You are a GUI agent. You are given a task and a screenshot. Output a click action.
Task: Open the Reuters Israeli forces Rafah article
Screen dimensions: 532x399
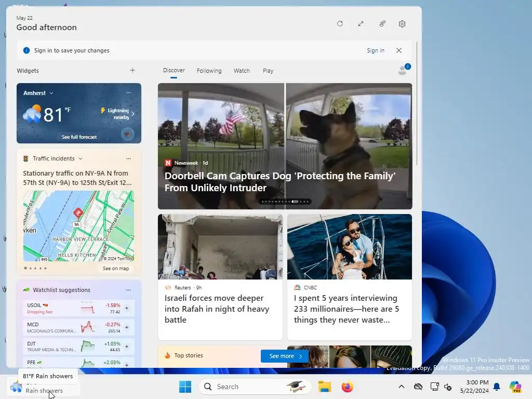[220, 277]
